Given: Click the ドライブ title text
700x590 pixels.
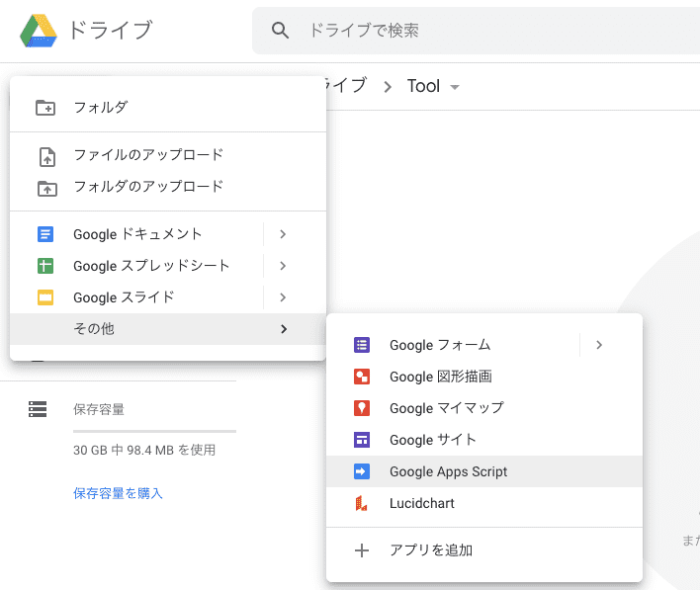Looking at the screenshot, I should click(111, 31).
